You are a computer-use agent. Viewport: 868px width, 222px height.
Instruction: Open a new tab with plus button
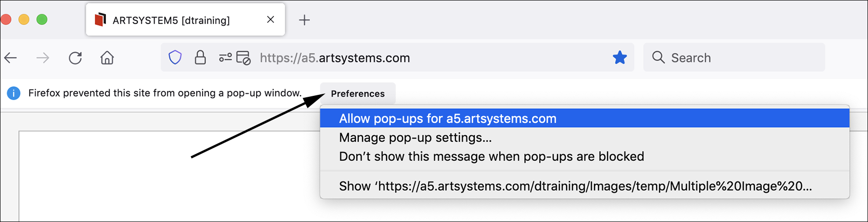(304, 20)
